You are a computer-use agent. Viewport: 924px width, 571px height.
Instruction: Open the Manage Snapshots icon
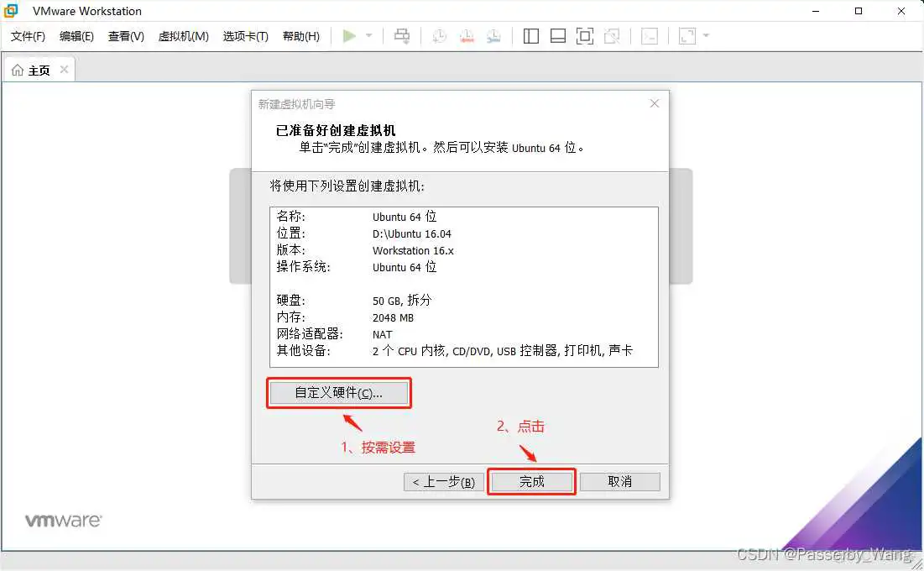click(493, 35)
